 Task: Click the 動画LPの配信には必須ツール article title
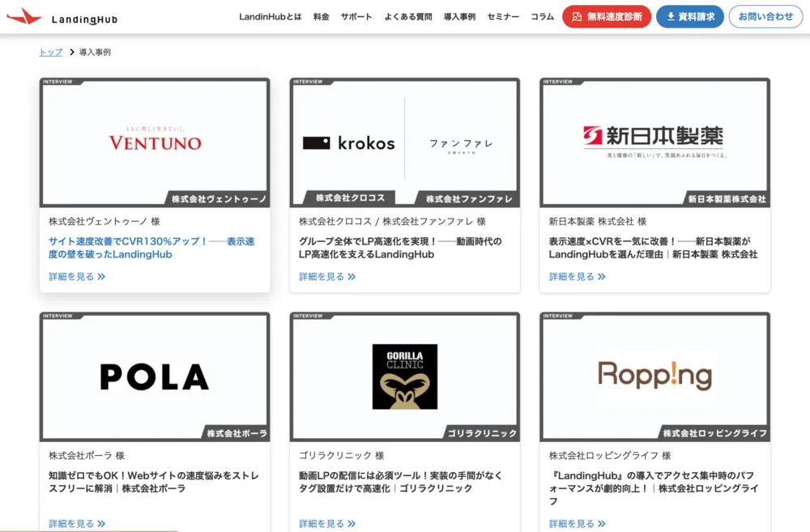tap(400, 482)
